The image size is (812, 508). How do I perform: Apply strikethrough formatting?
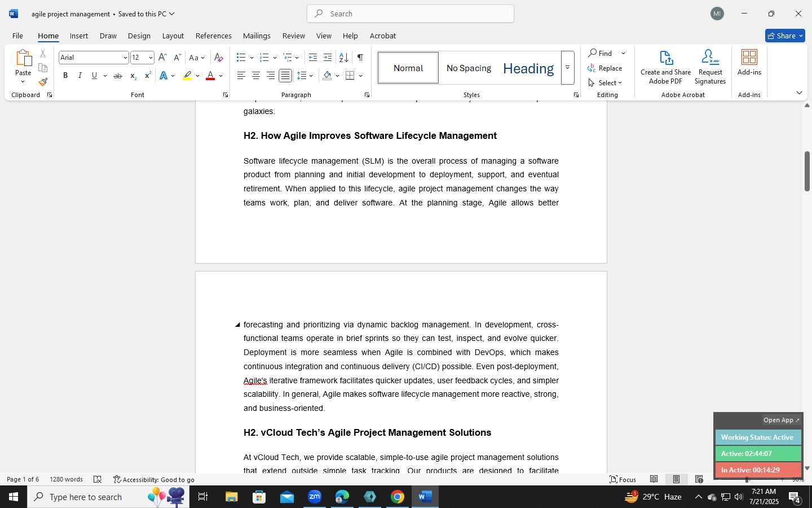(117, 76)
